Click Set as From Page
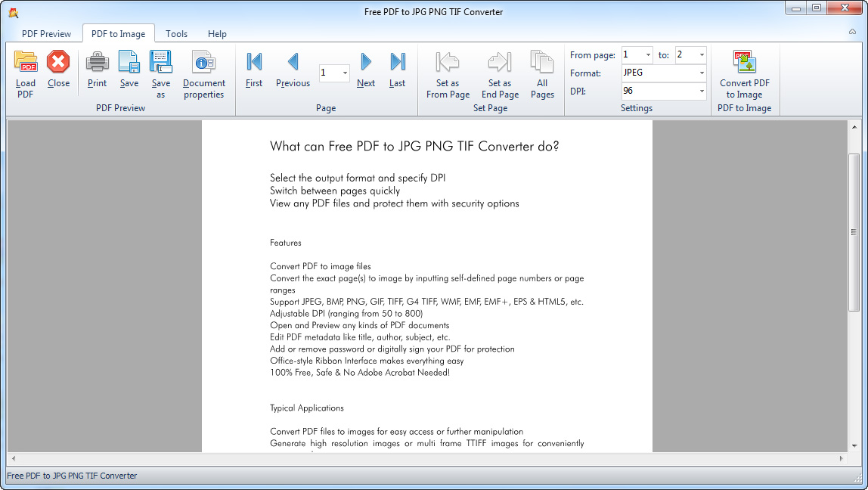Viewport: 868px width, 490px height. pos(448,61)
